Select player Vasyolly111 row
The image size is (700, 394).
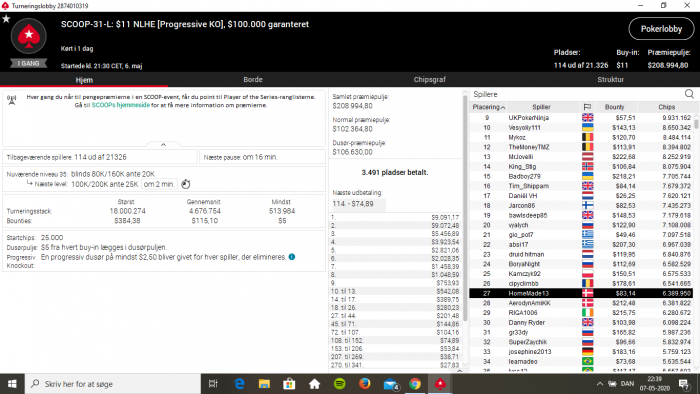click(x=581, y=128)
